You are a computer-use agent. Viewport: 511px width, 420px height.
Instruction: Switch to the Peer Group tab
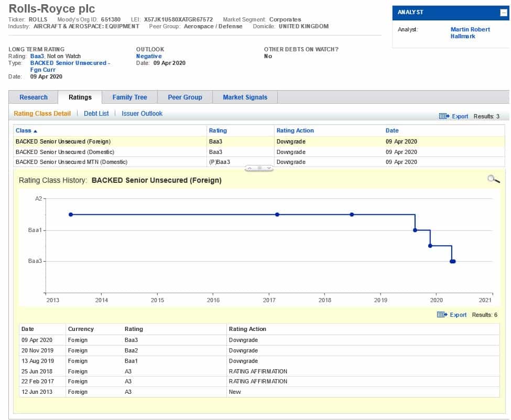click(185, 97)
